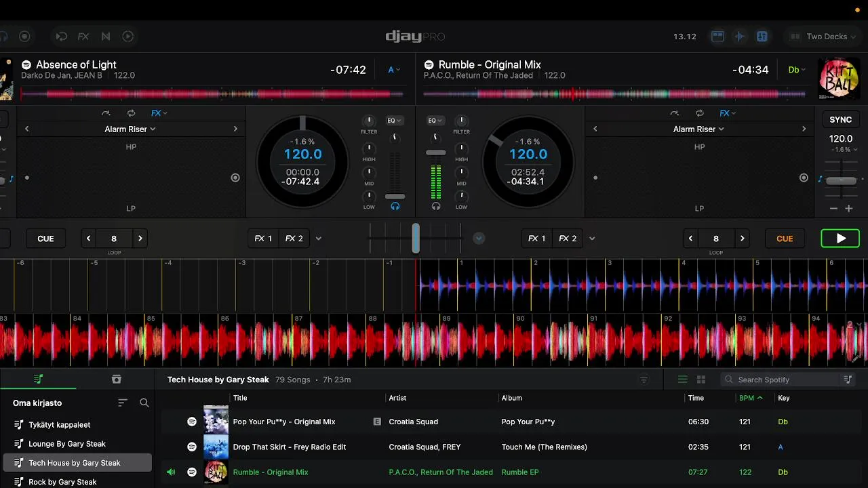Open key Db dropdown for deck 2

(x=796, y=70)
